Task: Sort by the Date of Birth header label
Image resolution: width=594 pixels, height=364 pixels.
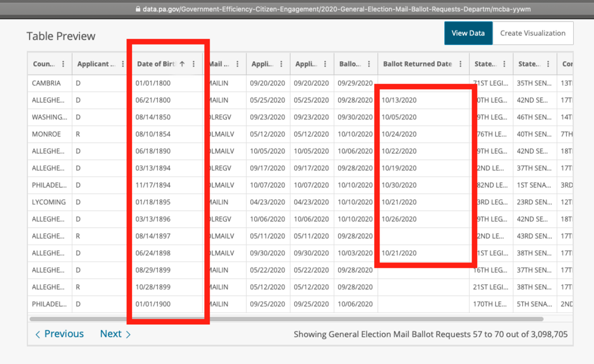Action: tap(156, 64)
